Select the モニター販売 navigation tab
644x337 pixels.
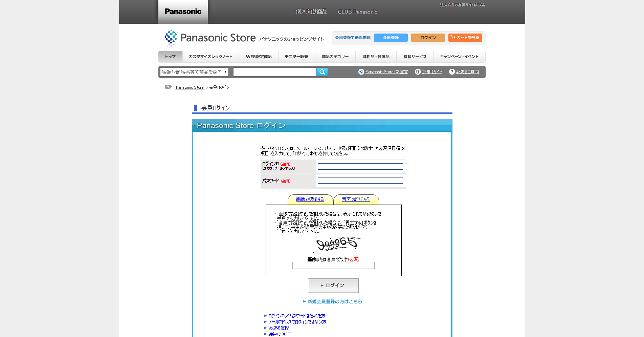tap(296, 57)
